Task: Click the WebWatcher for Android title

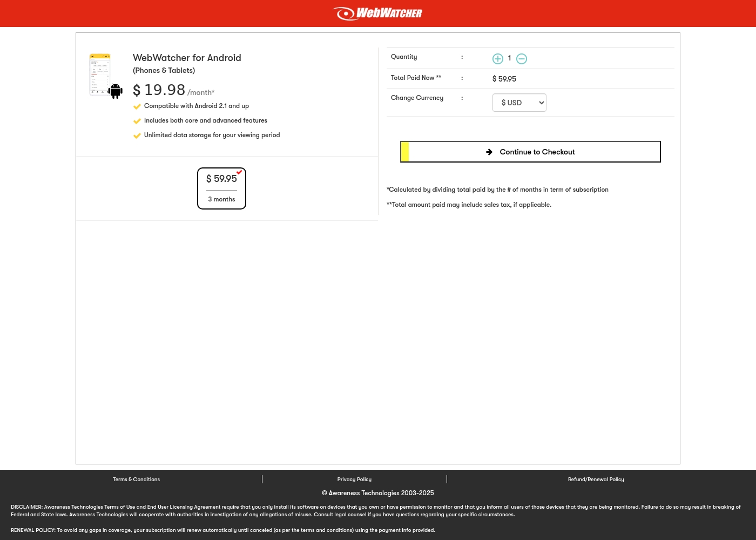Action: click(187, 58)
